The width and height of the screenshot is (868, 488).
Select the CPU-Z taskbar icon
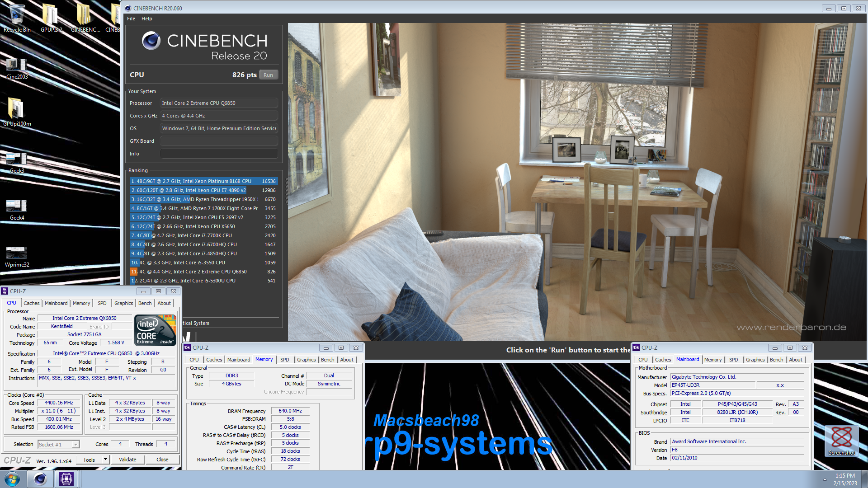tap(66, 479)
